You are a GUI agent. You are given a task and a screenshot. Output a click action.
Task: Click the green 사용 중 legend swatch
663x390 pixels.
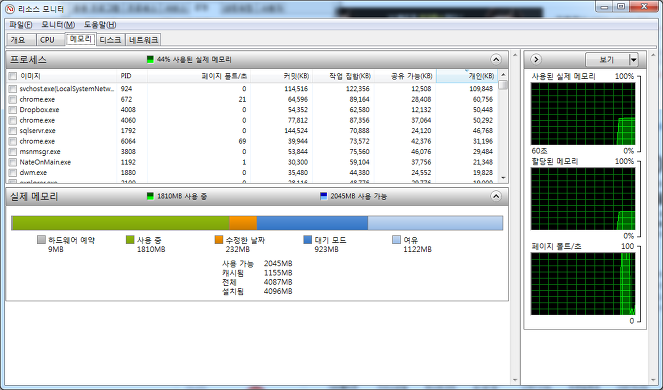point(130,240)
